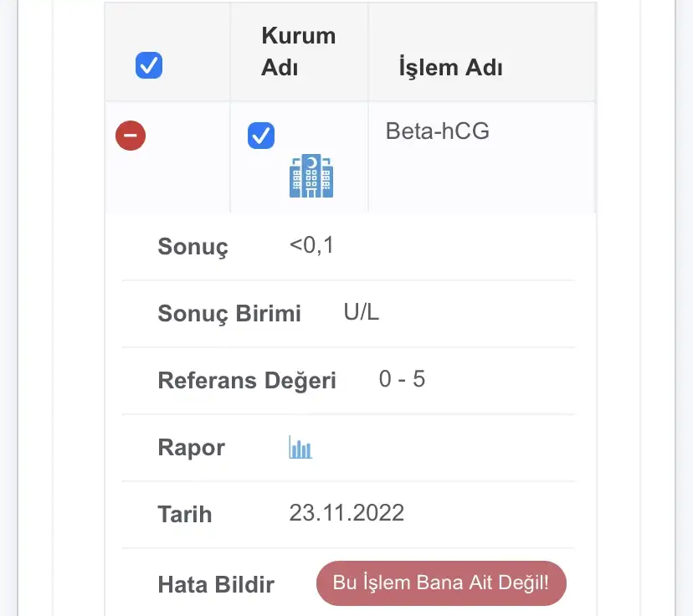
Task: Collapse the Beta-hCG row with red minus
Action: point(131,136)
